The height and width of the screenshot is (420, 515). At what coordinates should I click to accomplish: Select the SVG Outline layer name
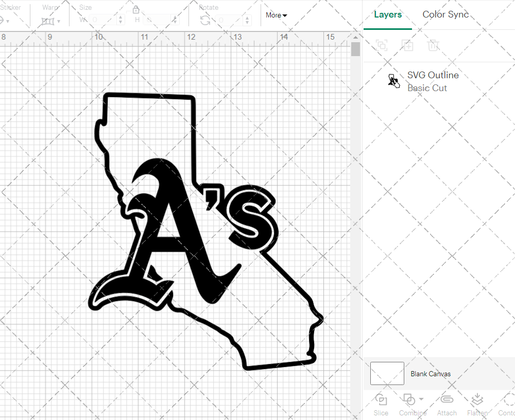click(x=433, y=75)
